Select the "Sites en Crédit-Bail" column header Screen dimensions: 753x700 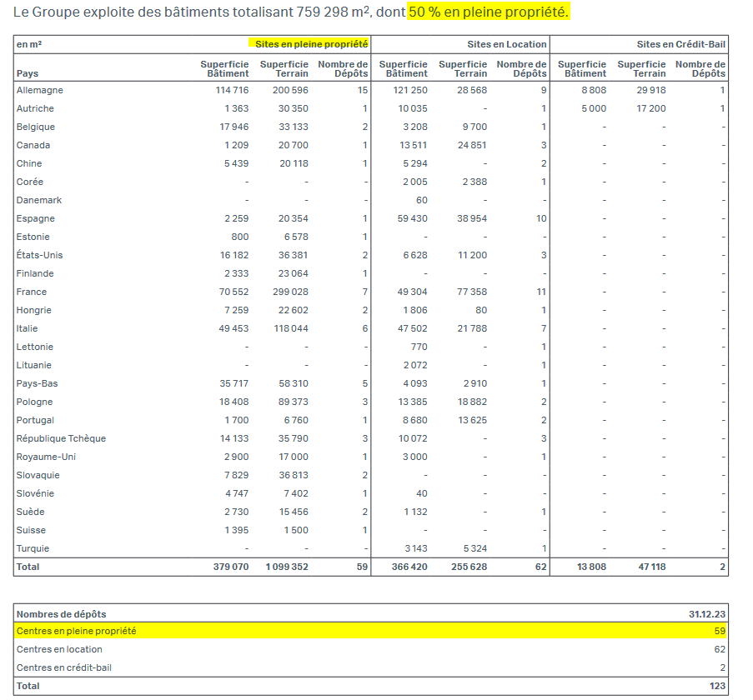pos(680,44)
